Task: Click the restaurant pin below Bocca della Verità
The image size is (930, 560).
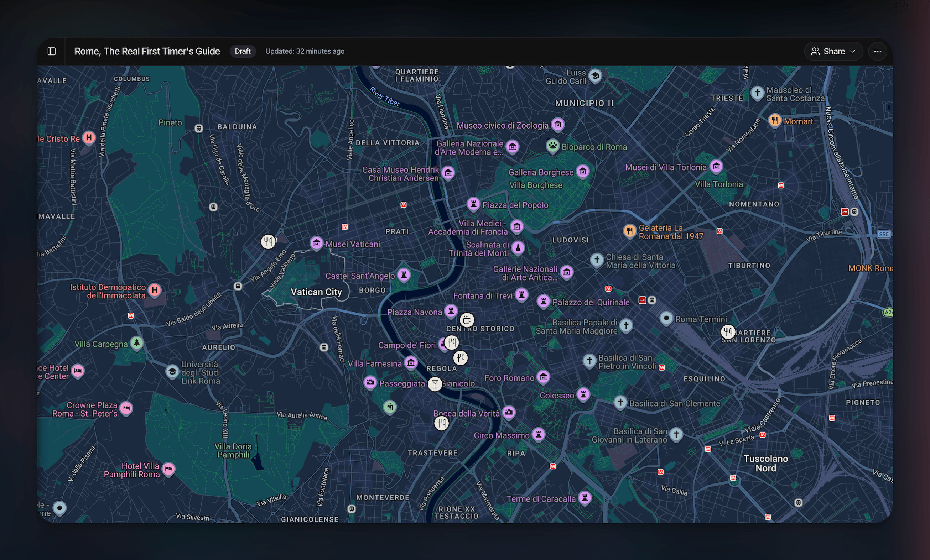Action: [441, 423]
